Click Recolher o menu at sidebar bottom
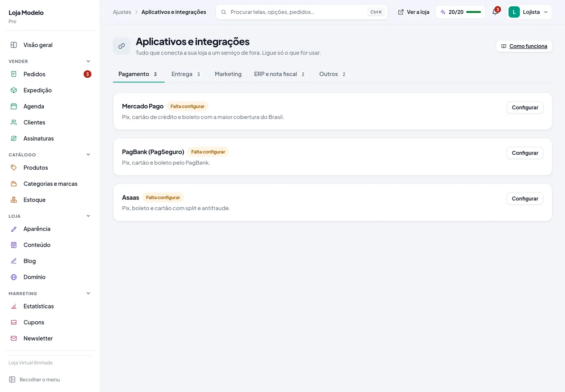The width and height of the screenshot is (565, 392). (x=35, y=379)
